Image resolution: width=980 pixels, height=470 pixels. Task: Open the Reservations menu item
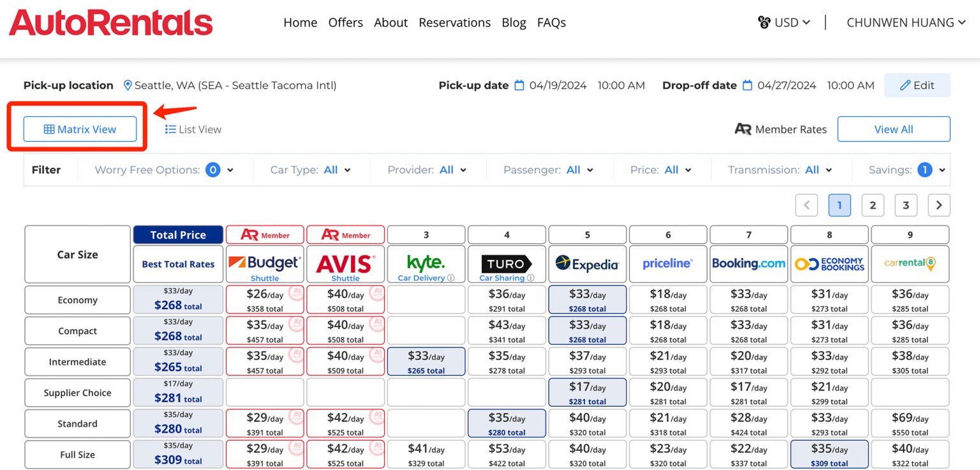454,22
